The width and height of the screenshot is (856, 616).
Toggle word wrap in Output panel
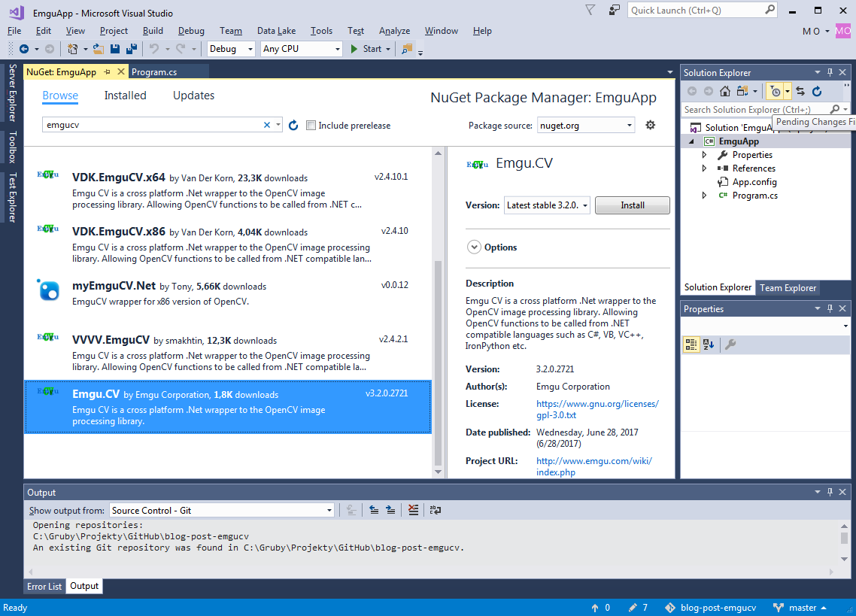point(436,510)
